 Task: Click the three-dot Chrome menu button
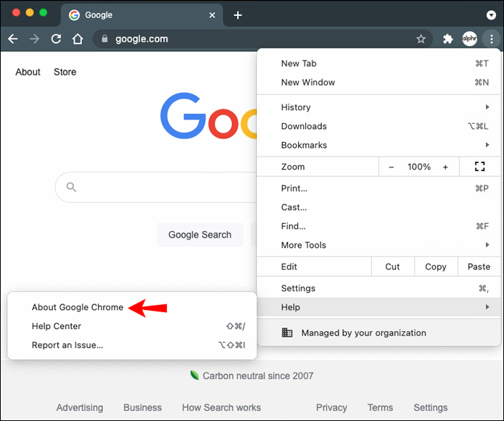[x=492, y=39]
